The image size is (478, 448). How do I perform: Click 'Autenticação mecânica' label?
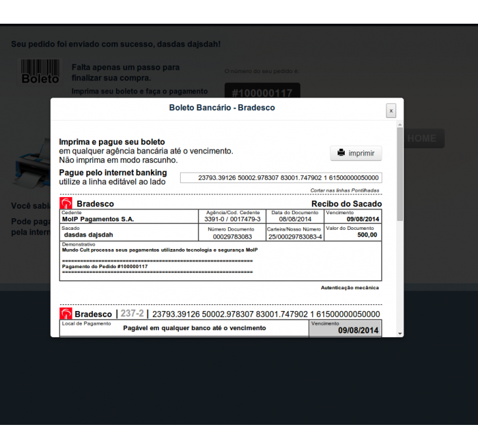point(349,287)
